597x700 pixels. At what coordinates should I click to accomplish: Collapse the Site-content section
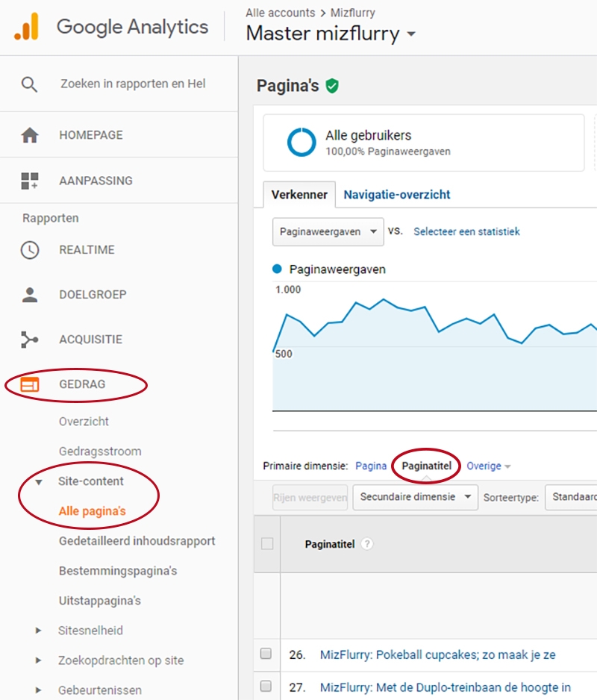pyautogui.click(x=39, y=481)
